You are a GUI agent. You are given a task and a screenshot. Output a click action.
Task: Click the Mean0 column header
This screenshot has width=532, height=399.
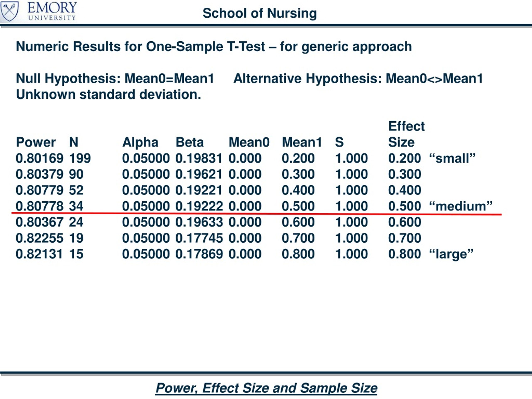click(249, 142)
